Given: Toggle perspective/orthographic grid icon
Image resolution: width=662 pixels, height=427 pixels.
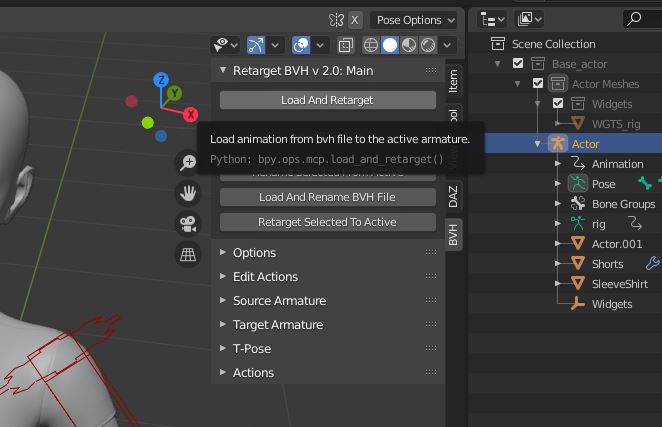Looking at the screenshot, I should tap(188, 254).
